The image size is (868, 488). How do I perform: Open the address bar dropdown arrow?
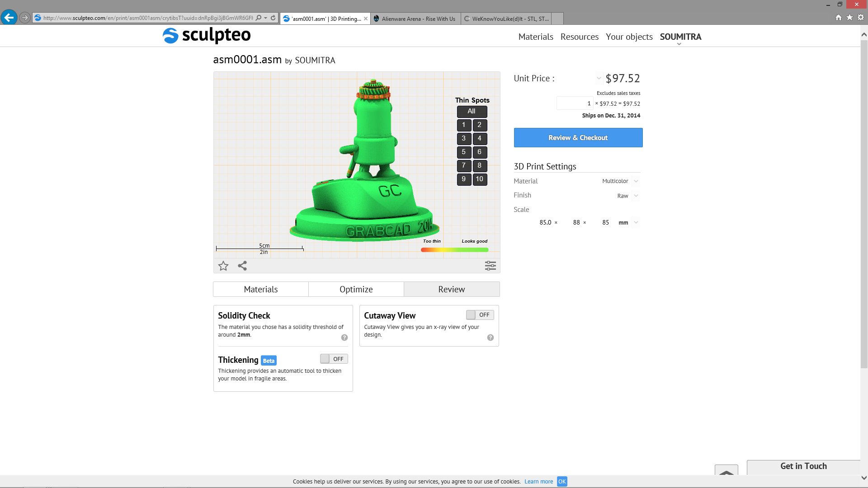[265, 18]
